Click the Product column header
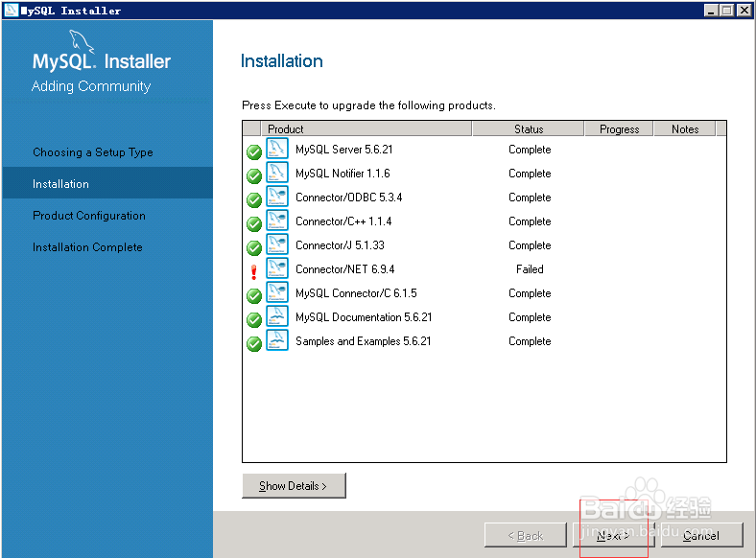756x558 pixels. (366, 129)
